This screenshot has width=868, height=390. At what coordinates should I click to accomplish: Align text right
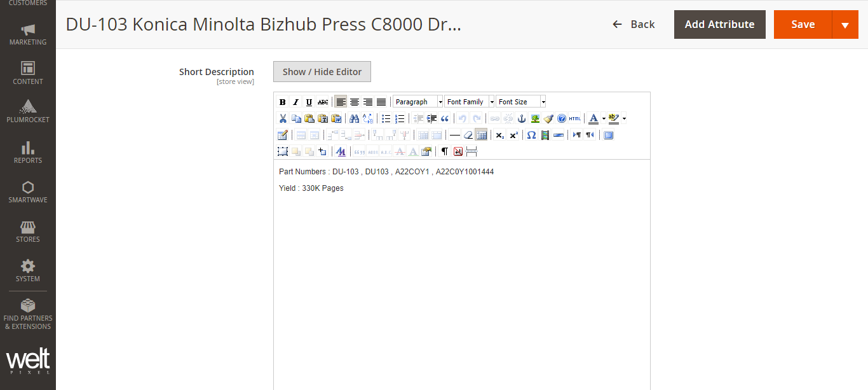[x=368, y=102]
